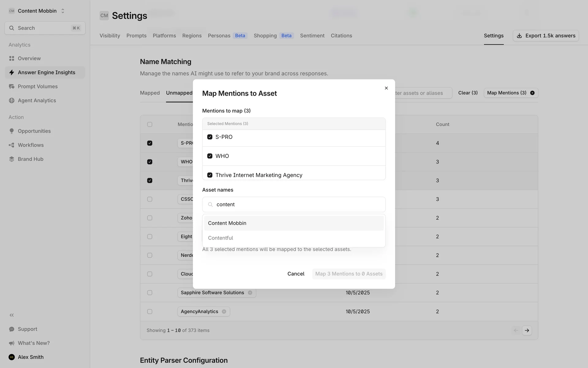This screenshot has width=588, height=368.
Task: Click the Answer Engine Insights lightning icon
Action: click(12, 72)
